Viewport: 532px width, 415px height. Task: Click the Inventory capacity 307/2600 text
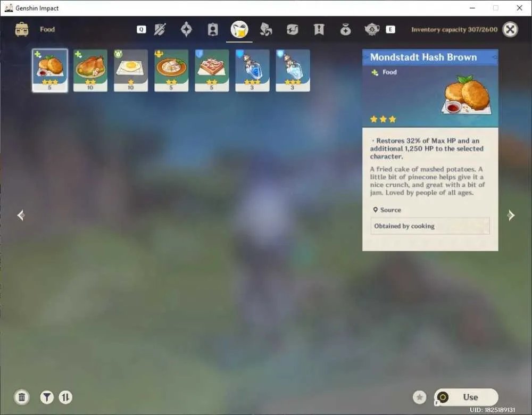click(454, 29)
